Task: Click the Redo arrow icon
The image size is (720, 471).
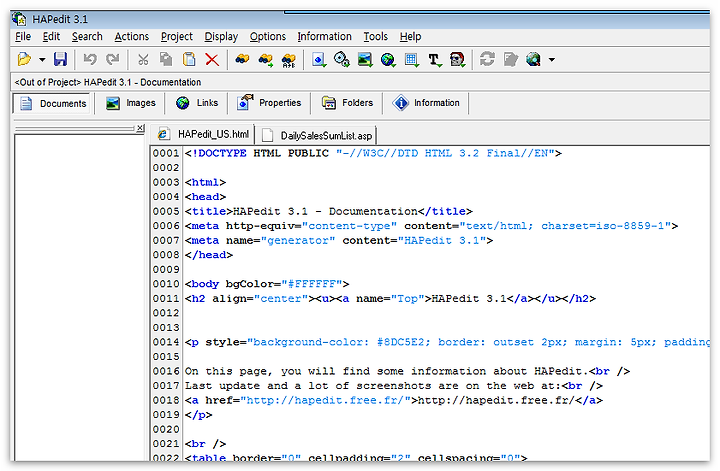Action: click(112, 59)
